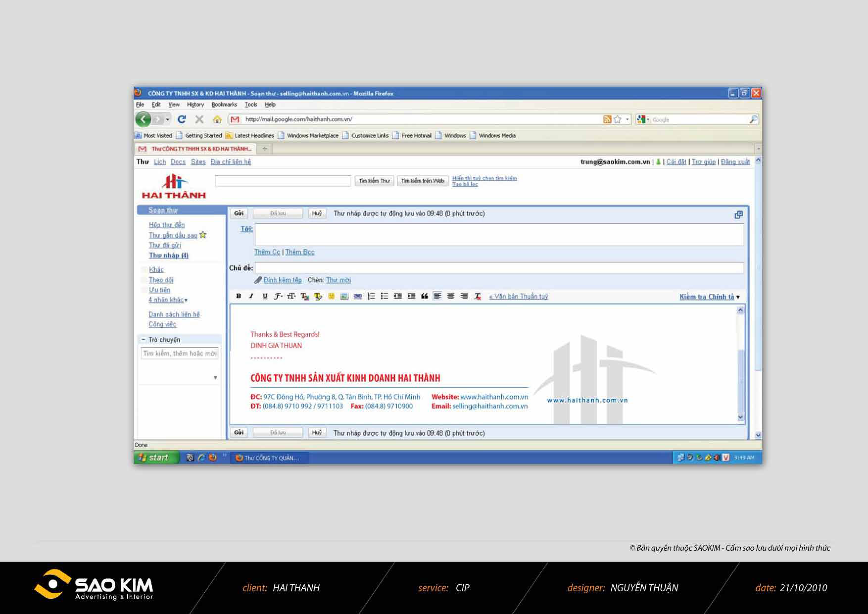
Task: Click the remove formatting icon
Action: click(x=478, y=296)
